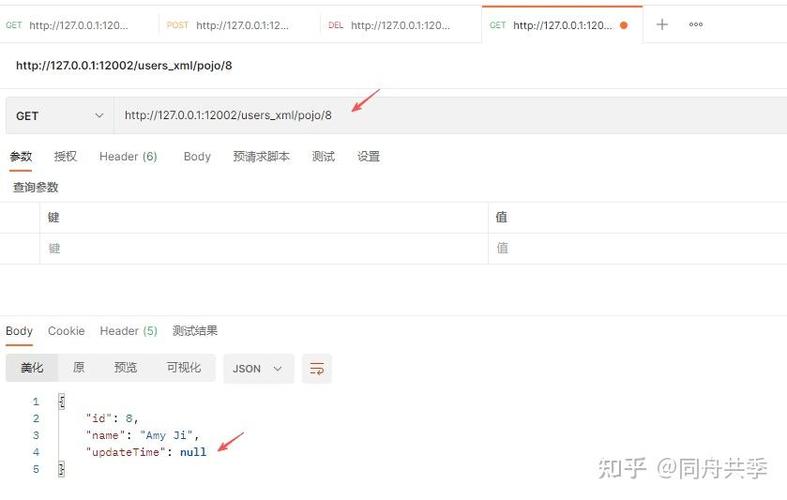Click the request title above the URL bar
Viewport: 787px width, 500px height.
click(x=124, y=66)
